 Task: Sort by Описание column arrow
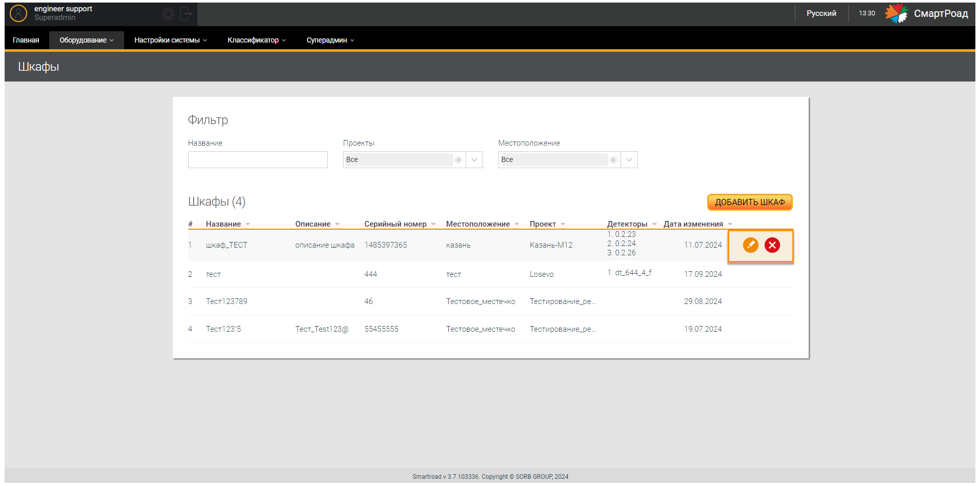(337, 224)
